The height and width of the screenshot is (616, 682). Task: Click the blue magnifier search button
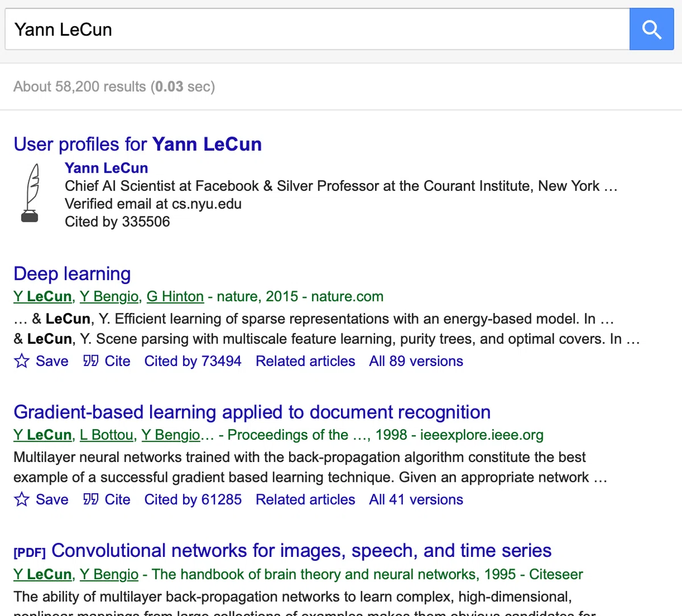(651, 29)
